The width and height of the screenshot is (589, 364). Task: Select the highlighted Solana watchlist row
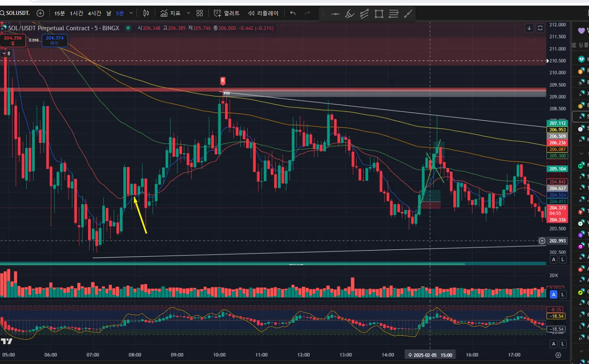[581, 116]
